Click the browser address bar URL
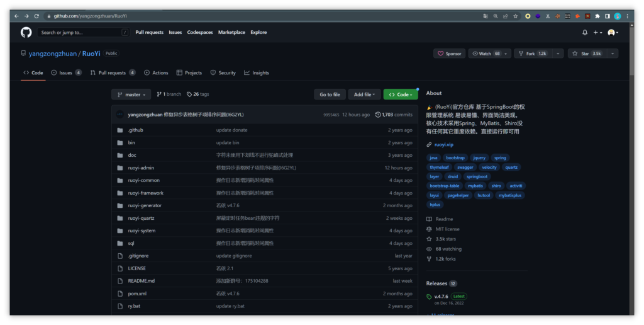 pos(91,16)
